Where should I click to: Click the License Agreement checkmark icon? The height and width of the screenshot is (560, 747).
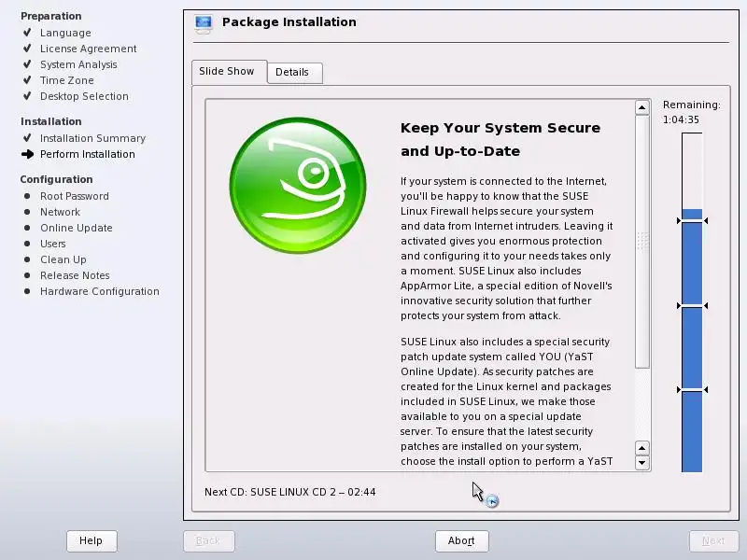coord(28,49)
